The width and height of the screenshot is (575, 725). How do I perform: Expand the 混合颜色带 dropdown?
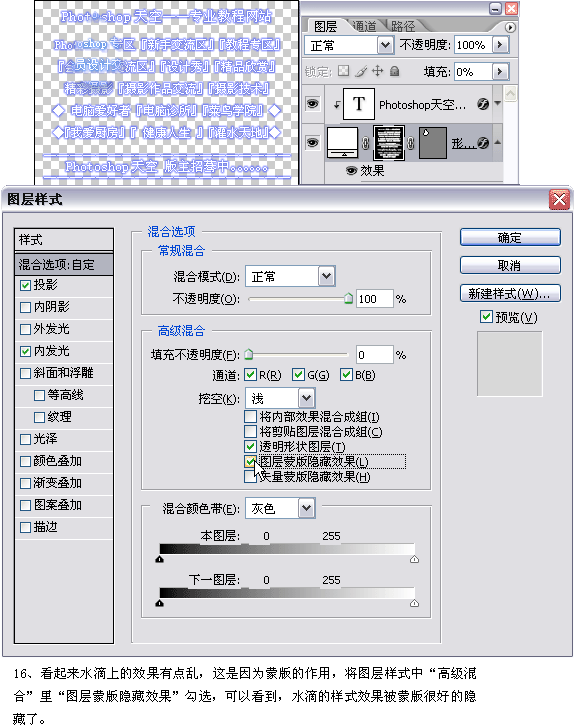(280, 509)
